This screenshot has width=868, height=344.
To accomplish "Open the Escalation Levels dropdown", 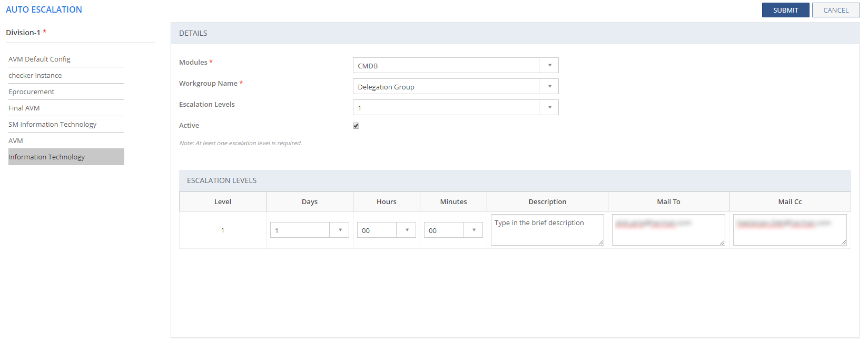I will pyautogui.click(x=455, y=108).
